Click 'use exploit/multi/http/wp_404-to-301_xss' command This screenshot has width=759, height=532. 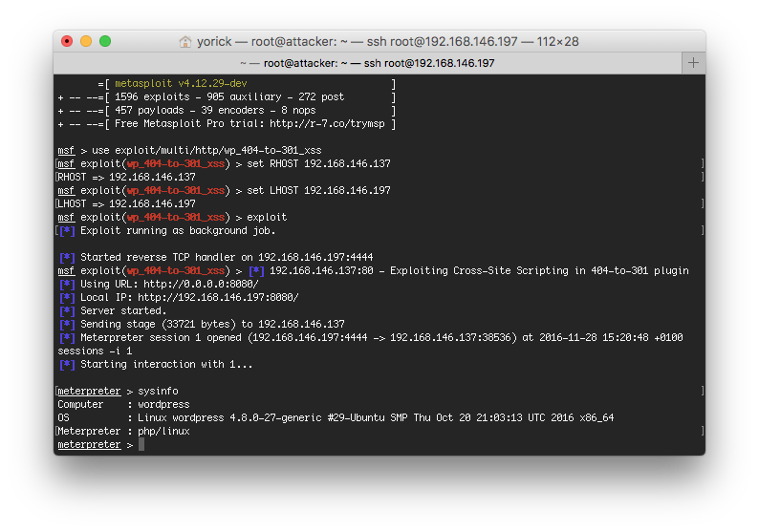click(x=206, y=150)
